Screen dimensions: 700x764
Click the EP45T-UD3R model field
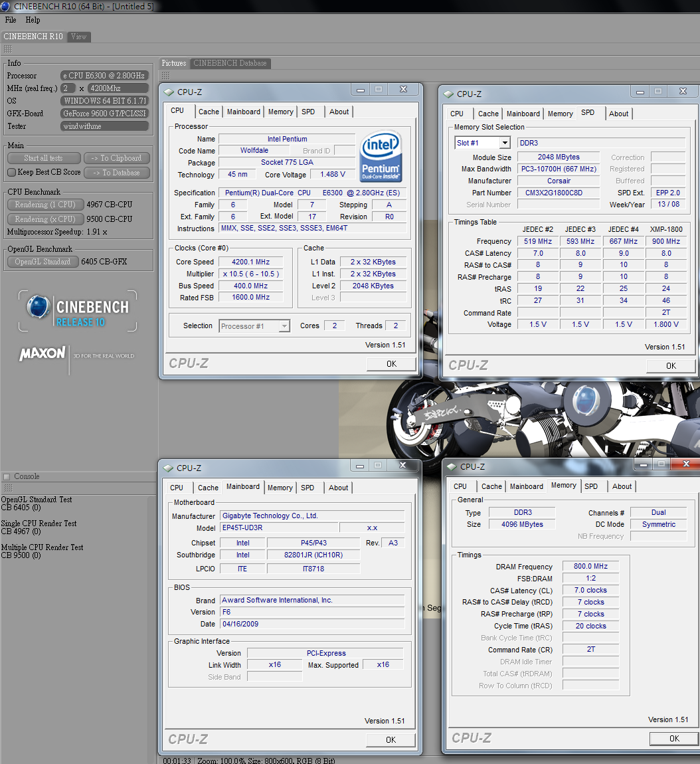[x=279, y=527]
